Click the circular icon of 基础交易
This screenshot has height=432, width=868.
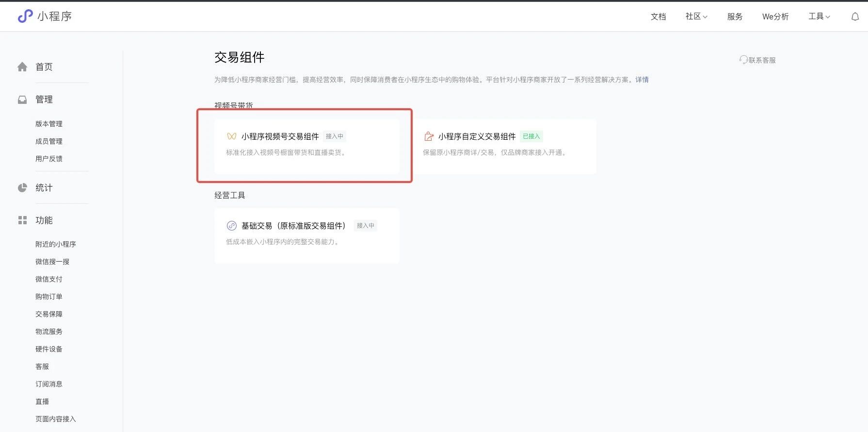pos(232,226)
